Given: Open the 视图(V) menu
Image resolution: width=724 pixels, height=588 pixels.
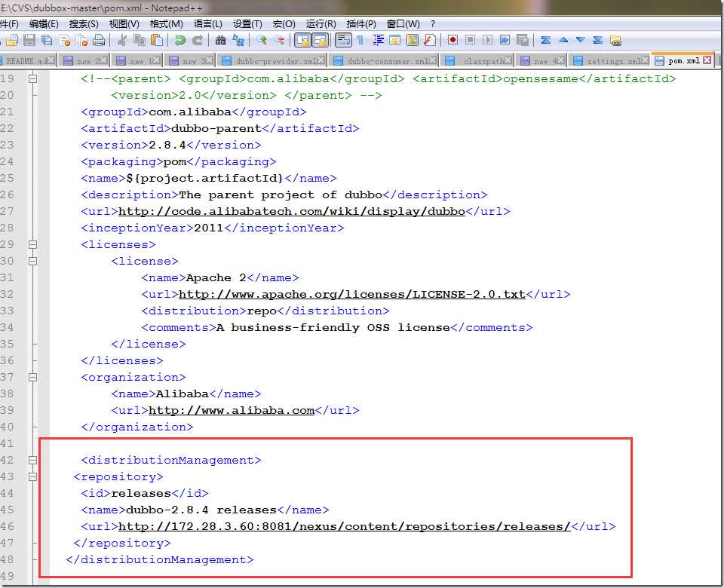Looking at the screenshot, I should (124, 24).
